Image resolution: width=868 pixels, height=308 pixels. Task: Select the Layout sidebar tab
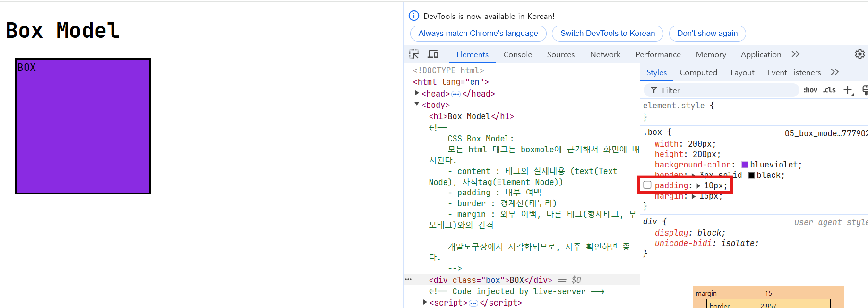[x=742, y=72]
